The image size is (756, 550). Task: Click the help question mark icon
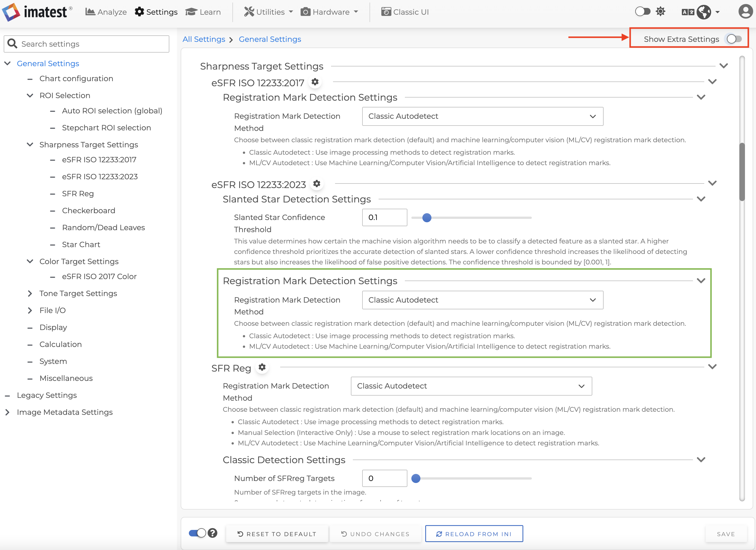coord(213,533)
